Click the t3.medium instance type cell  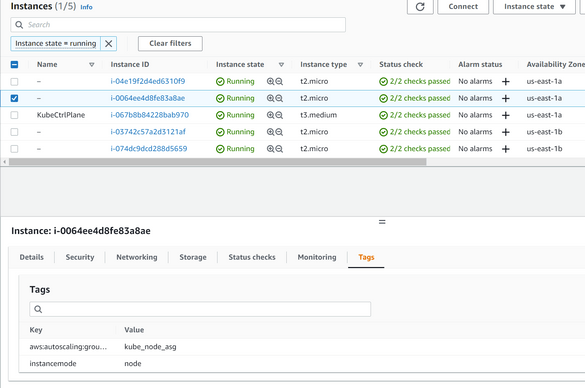click(319, 115)
